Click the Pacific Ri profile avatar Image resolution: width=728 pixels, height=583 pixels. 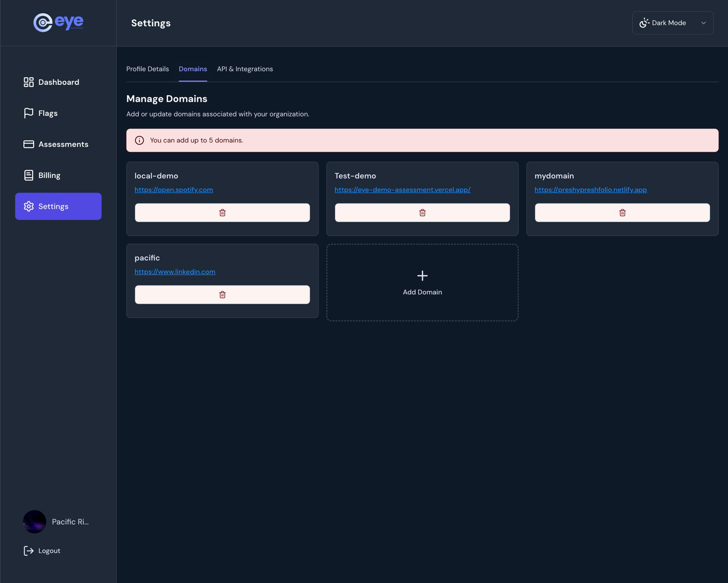pyautogui.click(x=34, y=521)
